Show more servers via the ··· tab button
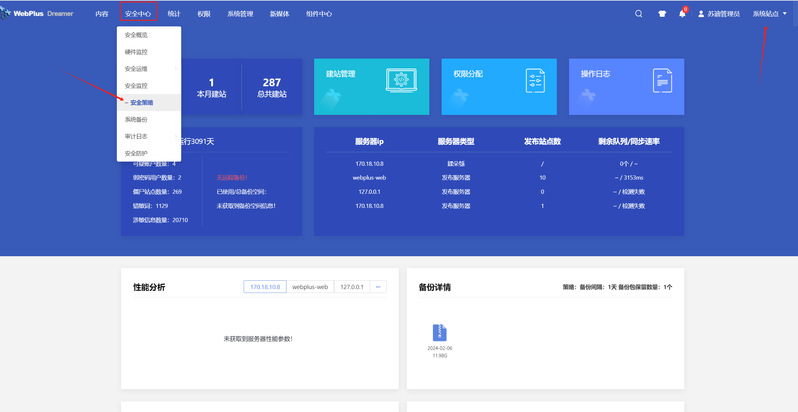Screen dimensions: 798x412 click(x=378, y=287)
